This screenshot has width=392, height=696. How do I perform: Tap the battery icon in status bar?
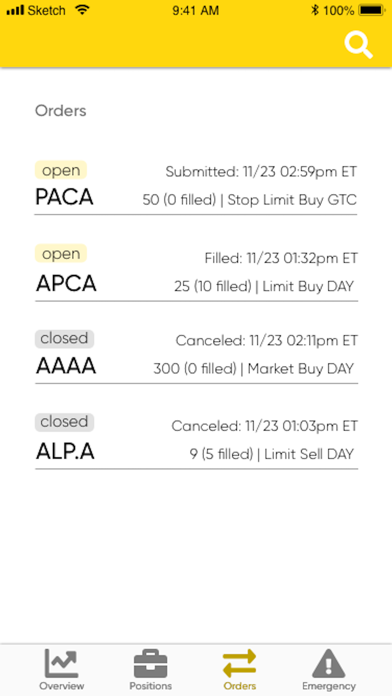pos(372,10)
